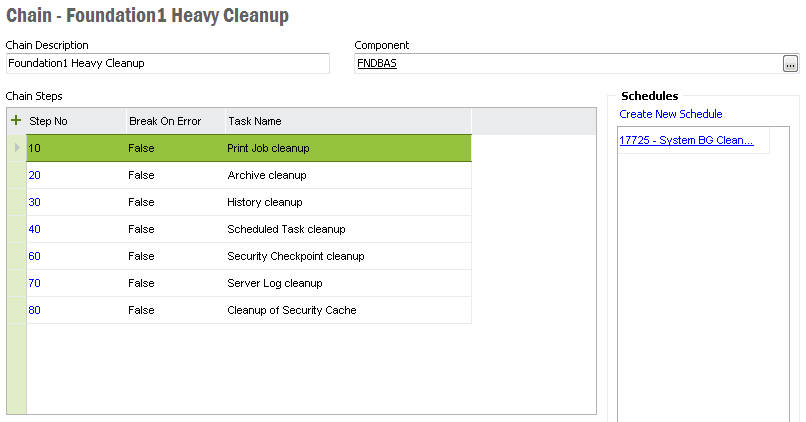Open the Component lookup ellipsis button
806x422 pixels.
tap(790, 64)
